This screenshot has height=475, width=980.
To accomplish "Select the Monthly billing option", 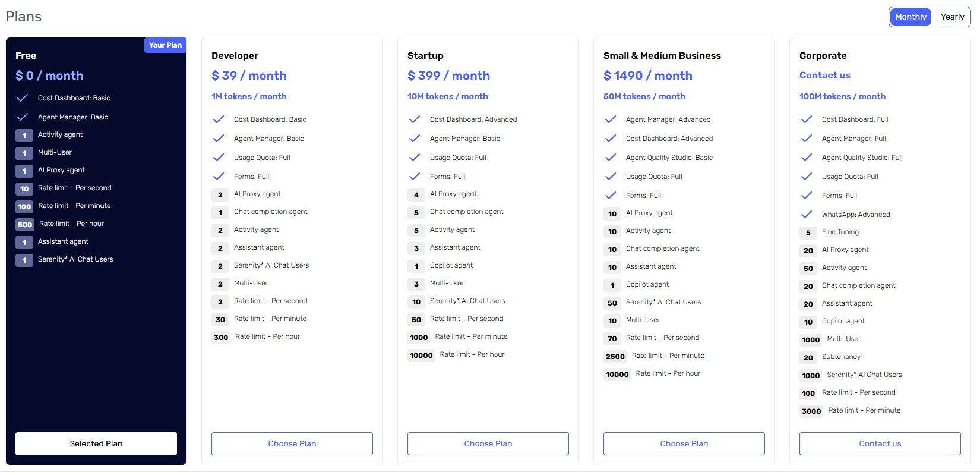I will 911,17.
